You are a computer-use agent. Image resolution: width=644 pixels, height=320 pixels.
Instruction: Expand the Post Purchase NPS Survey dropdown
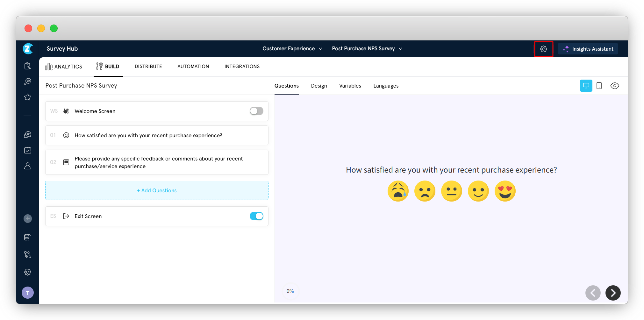[367, 49]
